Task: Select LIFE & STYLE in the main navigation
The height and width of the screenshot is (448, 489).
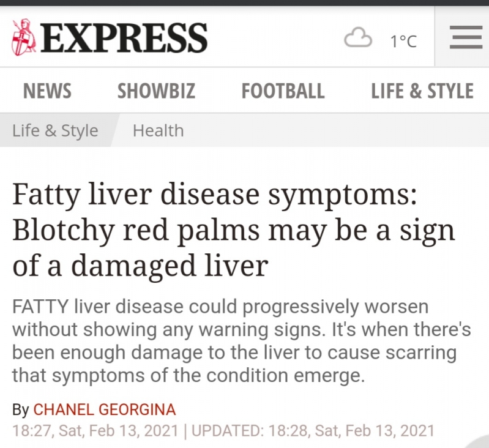Action: point(422,91)
